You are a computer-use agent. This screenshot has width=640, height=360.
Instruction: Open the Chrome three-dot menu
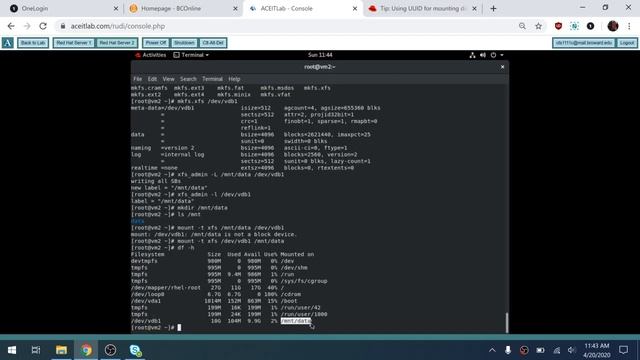point(629,26)
